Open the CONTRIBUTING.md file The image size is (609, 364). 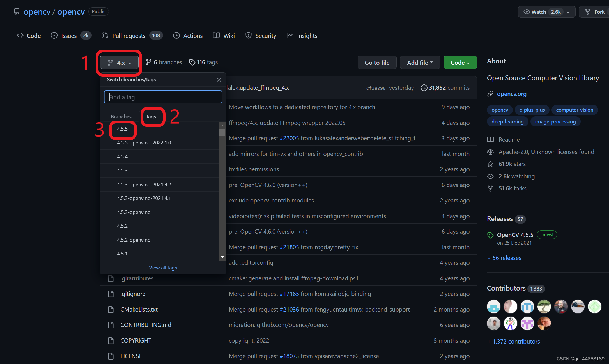click(x=146, y=325)
